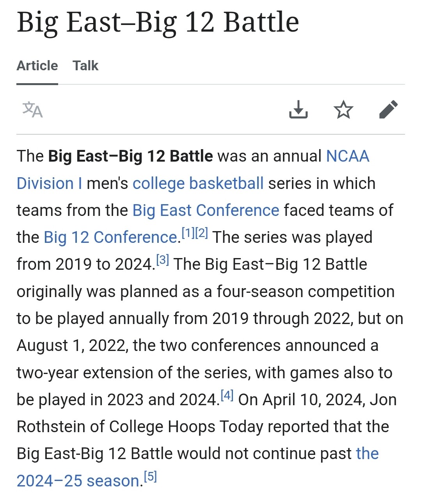Add page to watchlist with star icon
This screenshot has width=421, height=504.
[x=343, y=110]
